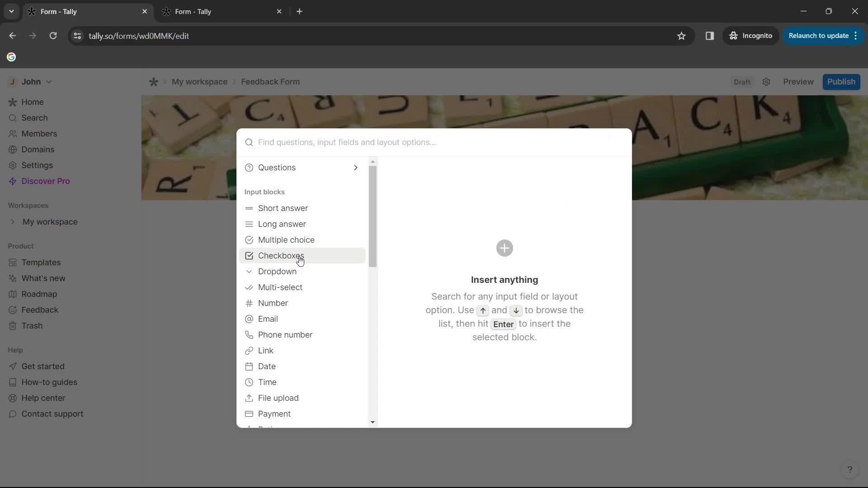Select the Payment block icon
The height and width of the screenshot is (488, 868).
[x=249, y=413]
